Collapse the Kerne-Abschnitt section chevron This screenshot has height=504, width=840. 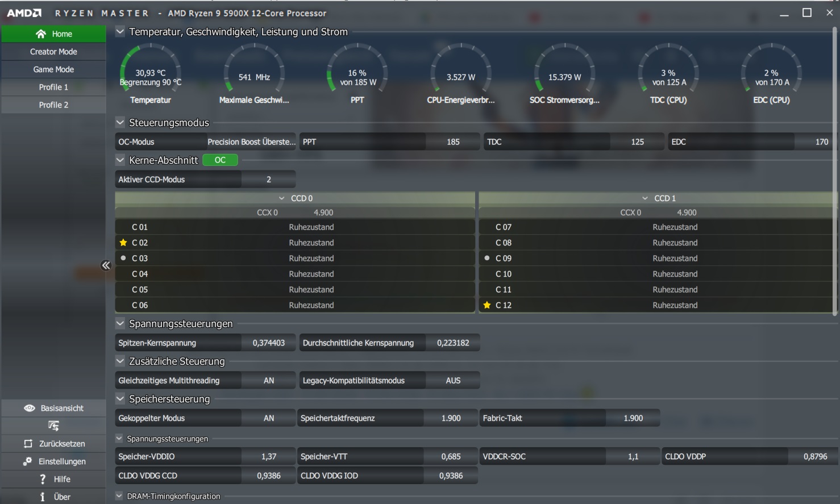(x=120, y=160)
